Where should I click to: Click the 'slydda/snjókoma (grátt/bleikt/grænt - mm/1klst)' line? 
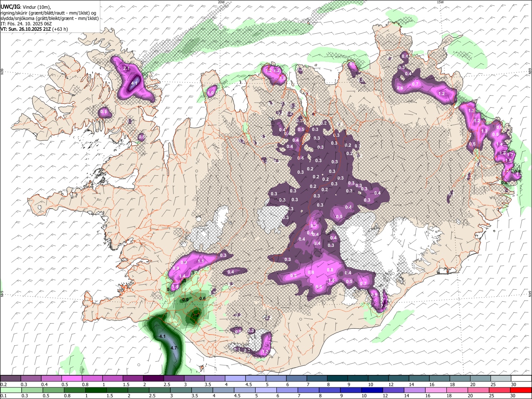click(49, 18)
